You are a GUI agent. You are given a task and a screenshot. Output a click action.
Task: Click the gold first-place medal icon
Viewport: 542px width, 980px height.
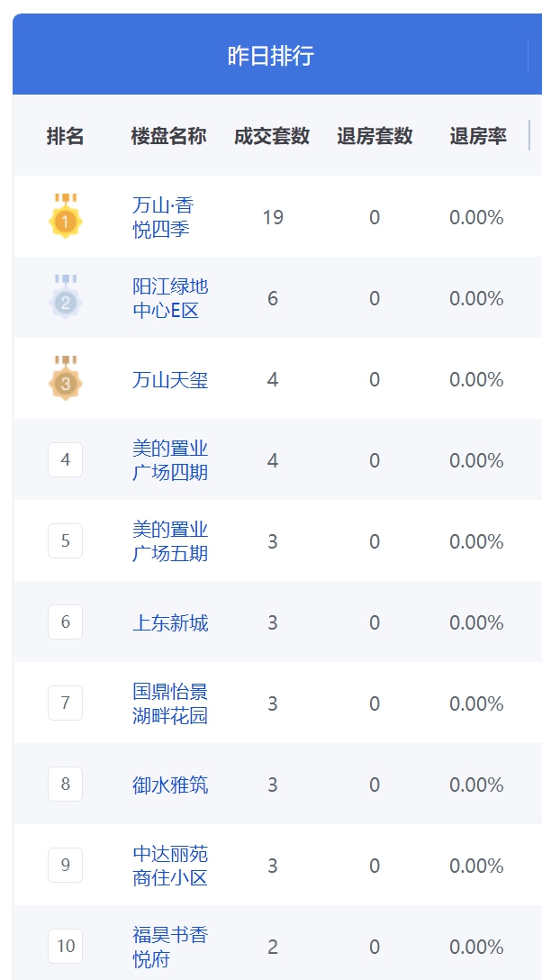point(66,216)
